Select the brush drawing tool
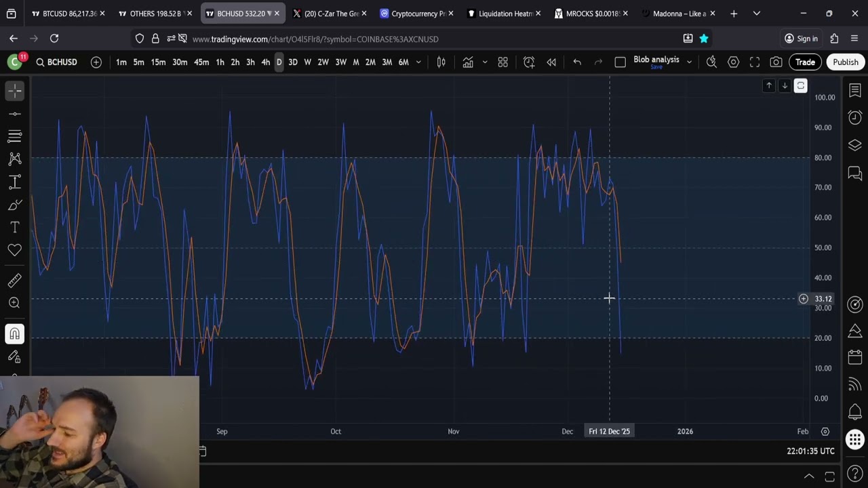Viewport: 868px width, 488px height. point(15,205)
